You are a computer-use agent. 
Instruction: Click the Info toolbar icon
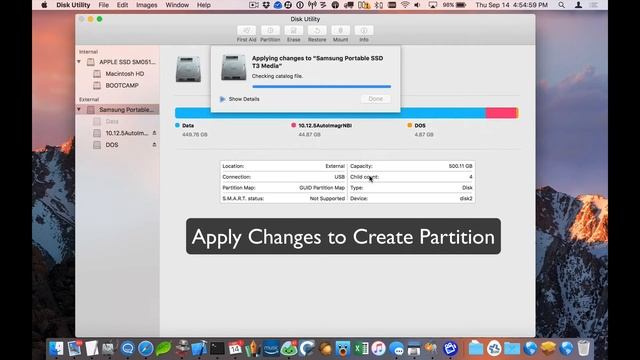click(x=364, y=31)
